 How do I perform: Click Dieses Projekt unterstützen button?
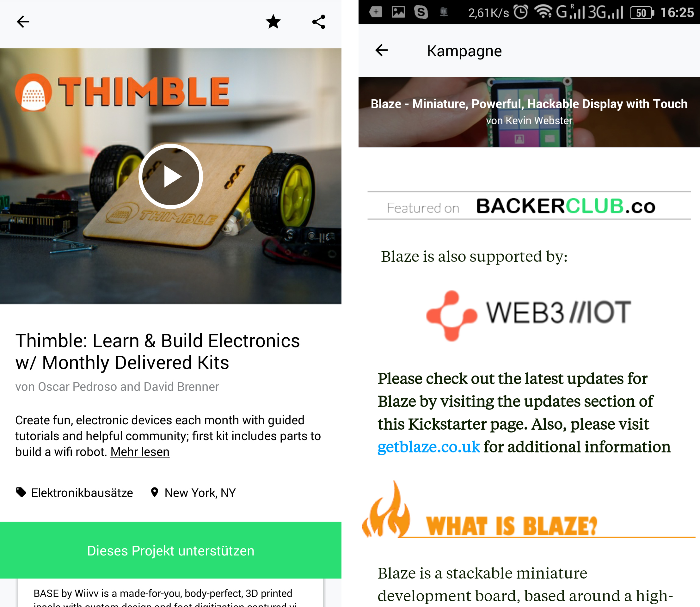click(170, 550)
